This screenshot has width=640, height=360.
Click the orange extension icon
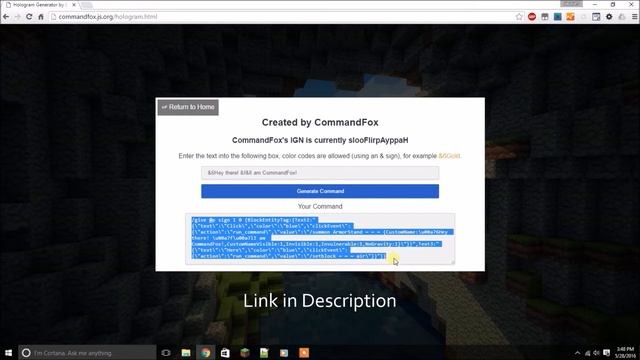[571, 17]
